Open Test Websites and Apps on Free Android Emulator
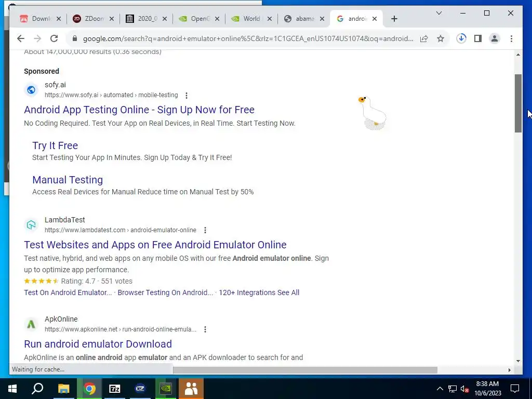 (x=155, y=245)
